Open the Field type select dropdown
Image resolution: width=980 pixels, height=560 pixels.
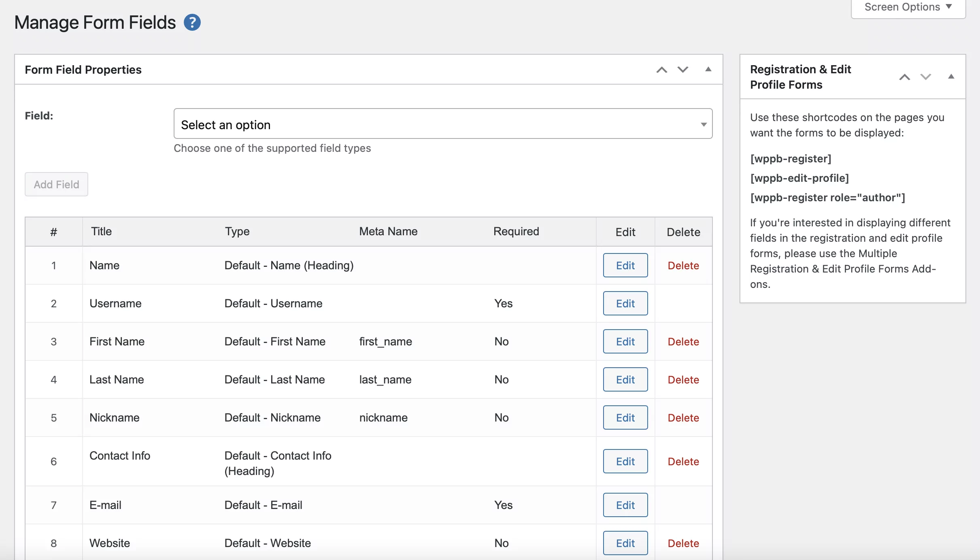tap(443, 124)
